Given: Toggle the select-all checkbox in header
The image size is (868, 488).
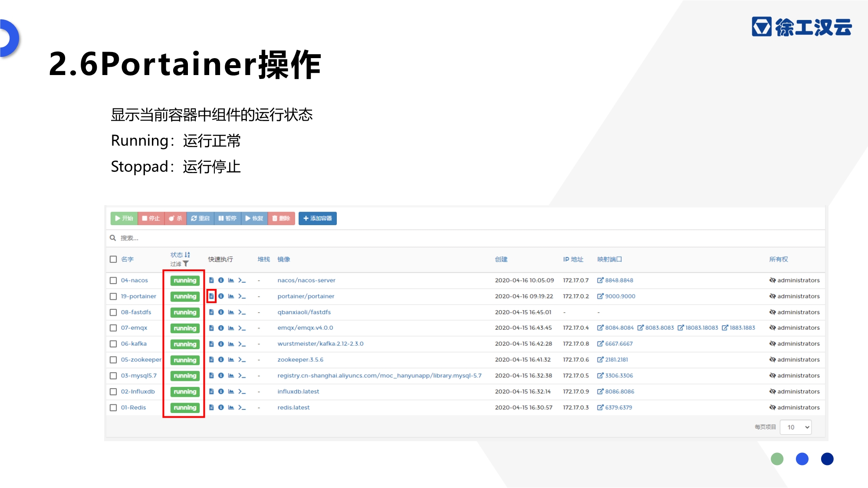Looking at the screenshot, I should coord(113,259).
